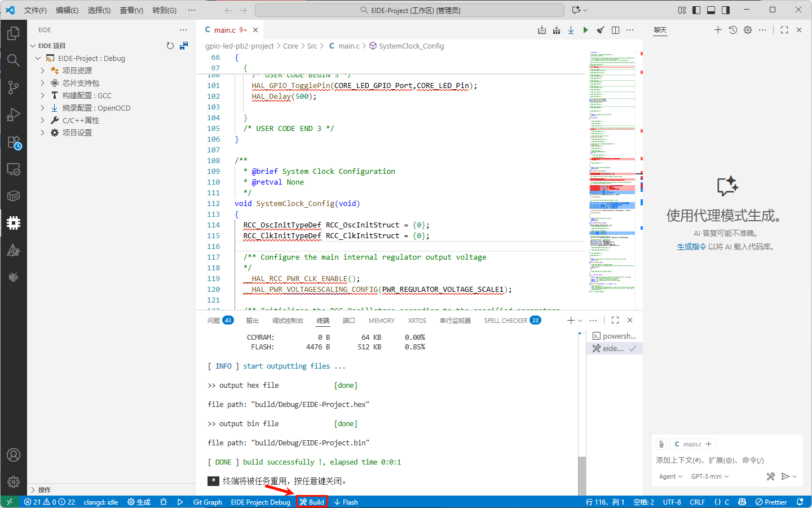Expand the 芯片支持包 tree node
812x508 pixels.
point(43,83)
